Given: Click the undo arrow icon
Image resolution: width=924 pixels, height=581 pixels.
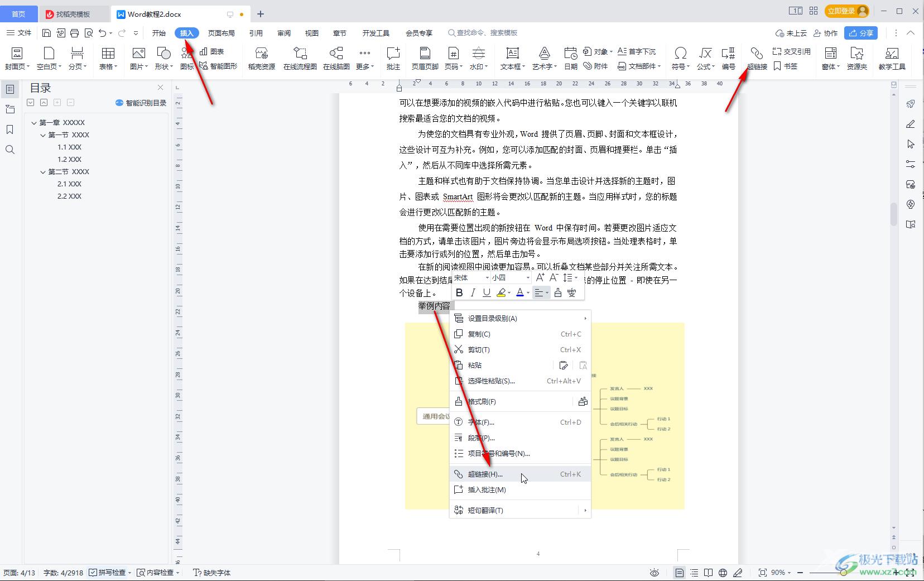Looking at the screenshot, I should click(x=102, y=33).
